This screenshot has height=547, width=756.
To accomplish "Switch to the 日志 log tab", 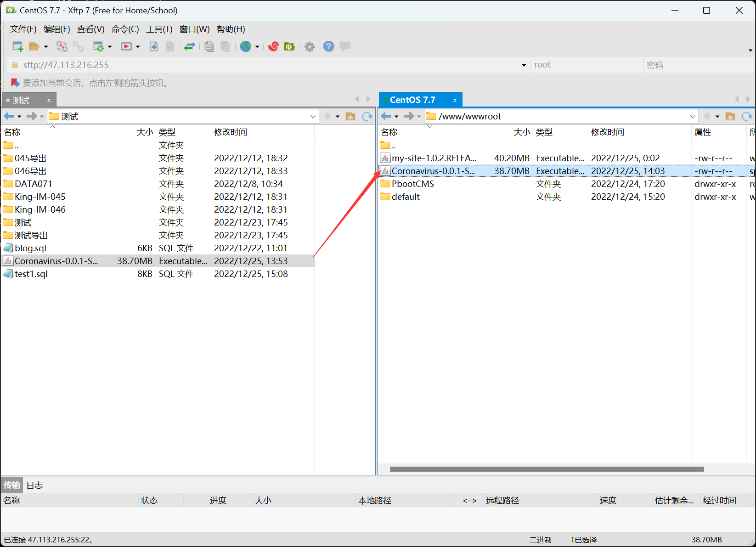I will pos(34,485).
